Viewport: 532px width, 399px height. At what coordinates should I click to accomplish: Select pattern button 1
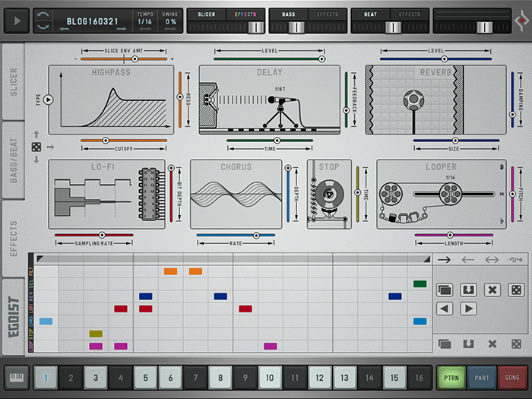[46, 378]
